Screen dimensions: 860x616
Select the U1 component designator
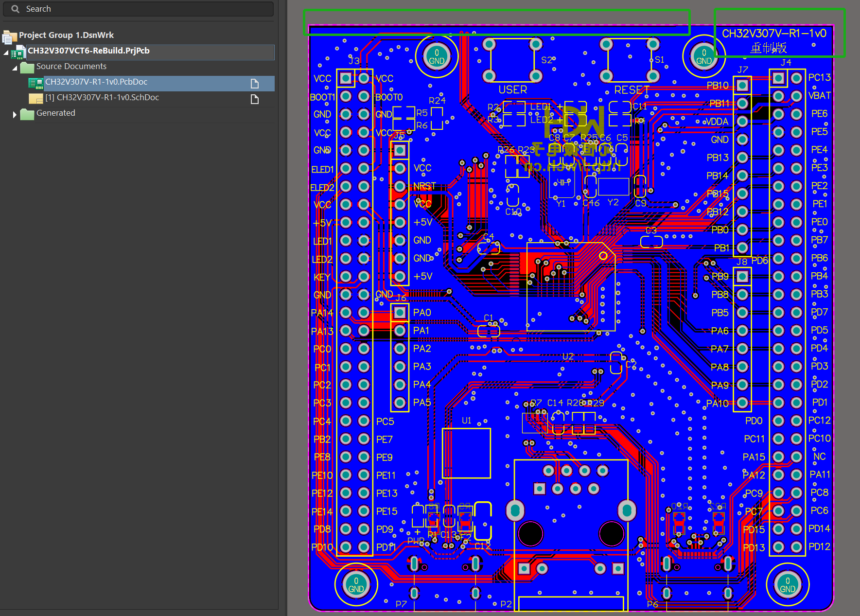pyautogui.click(x=467, y=421)
